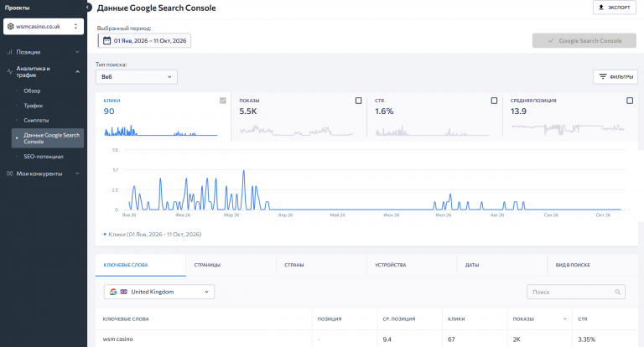This screenshot has width=644, height=347.
Task: Collapse the sidebar with the arrow button
Action: point(87,8)
